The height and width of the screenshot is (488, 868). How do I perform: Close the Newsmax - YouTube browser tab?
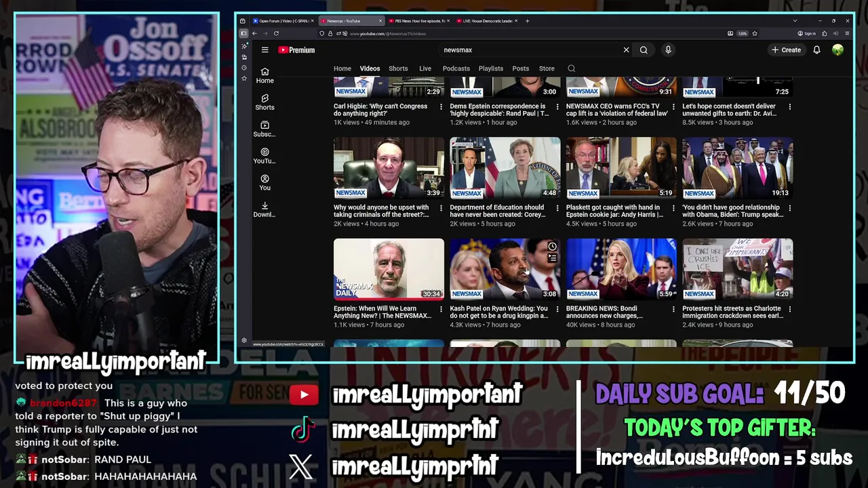380,21
